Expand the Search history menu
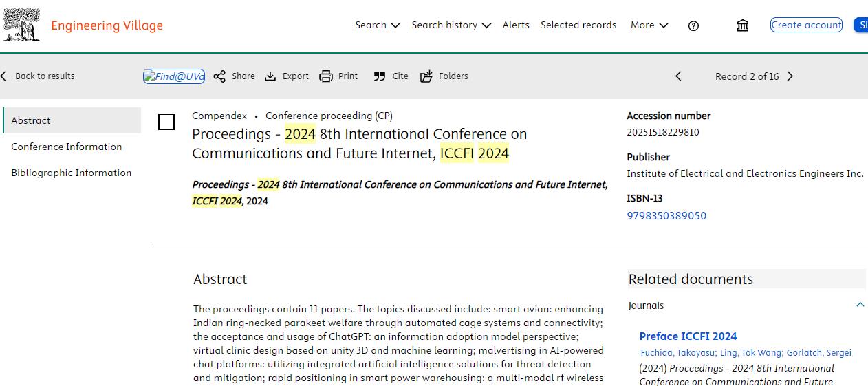The width and height of the screenshot is (868, 386). [x=451, y=25]
